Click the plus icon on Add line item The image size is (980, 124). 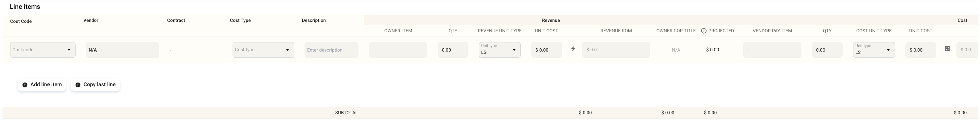25,85
